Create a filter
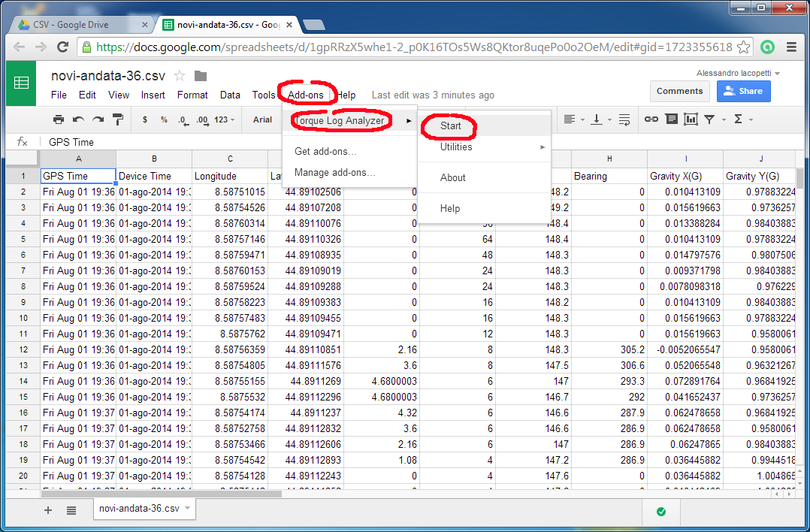The width and height of the screenshot is (810, 532). pyautogui.click(x=710, y=119)
